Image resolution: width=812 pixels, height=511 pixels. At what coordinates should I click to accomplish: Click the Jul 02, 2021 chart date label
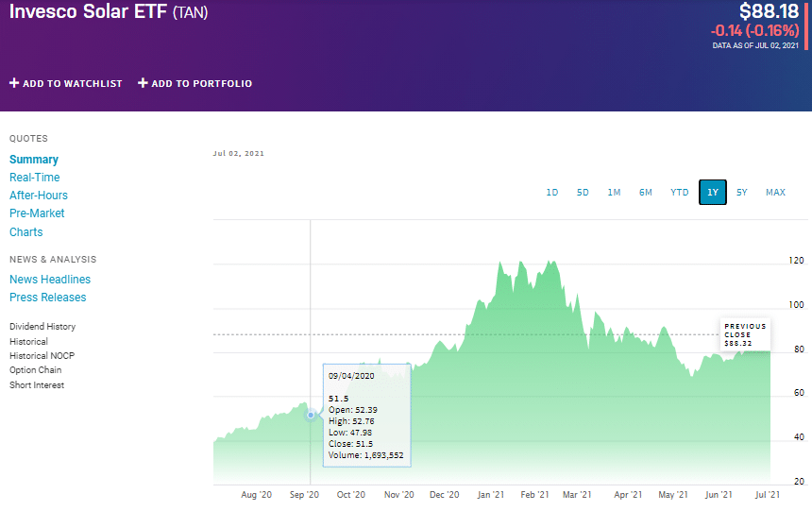click(238, 153)
